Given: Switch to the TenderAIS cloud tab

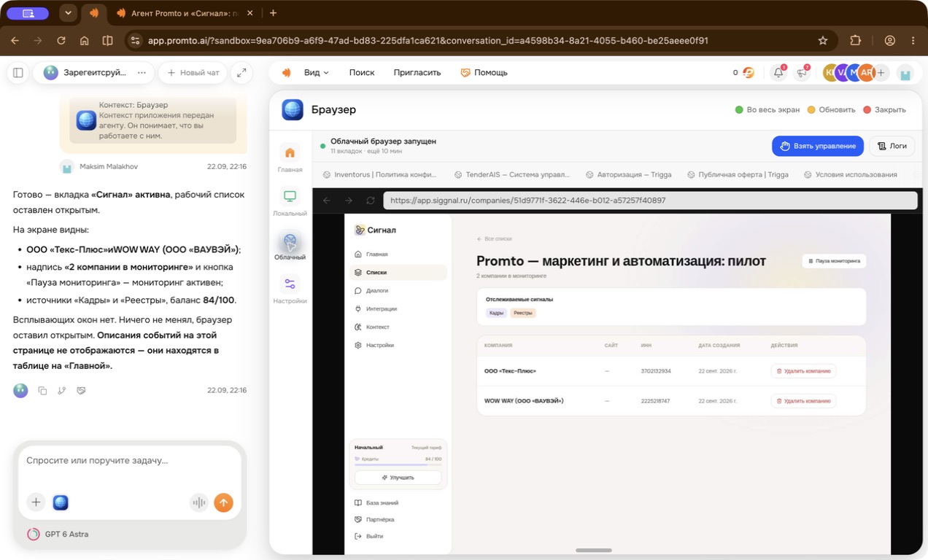Looking at the screenshot, I should pos(511,174).
